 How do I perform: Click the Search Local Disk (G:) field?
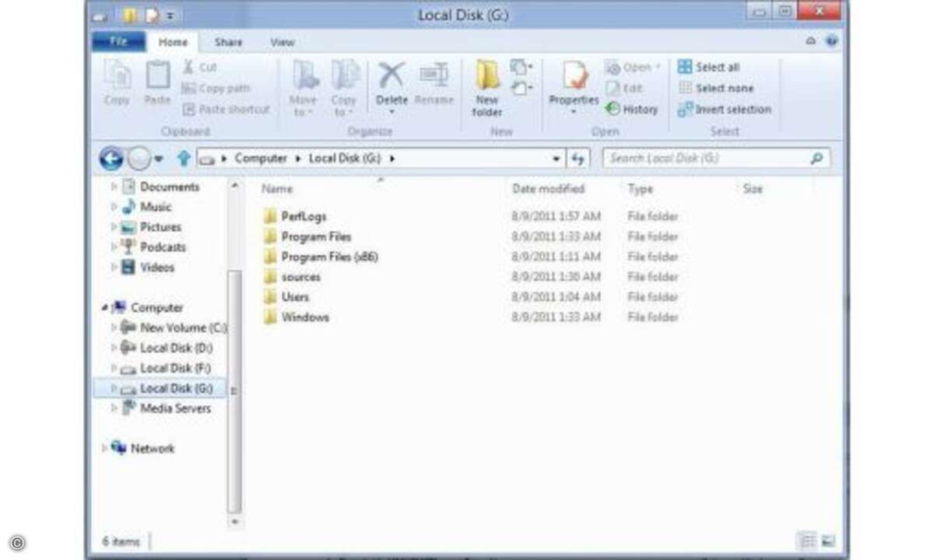click(716, 159)
